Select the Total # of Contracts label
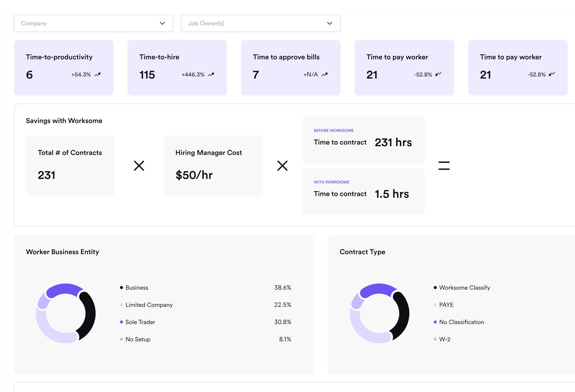Screen dimensions: 575x392 pos(70,153)
